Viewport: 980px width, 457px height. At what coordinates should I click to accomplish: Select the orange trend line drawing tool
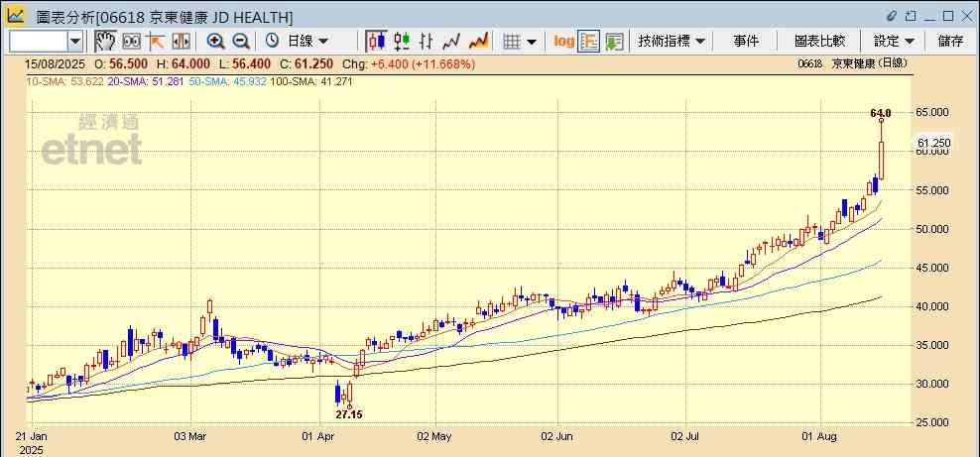tap(156, 42)
